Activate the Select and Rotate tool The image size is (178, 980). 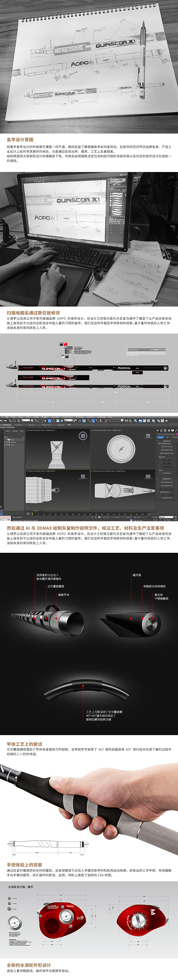(53, 421)
